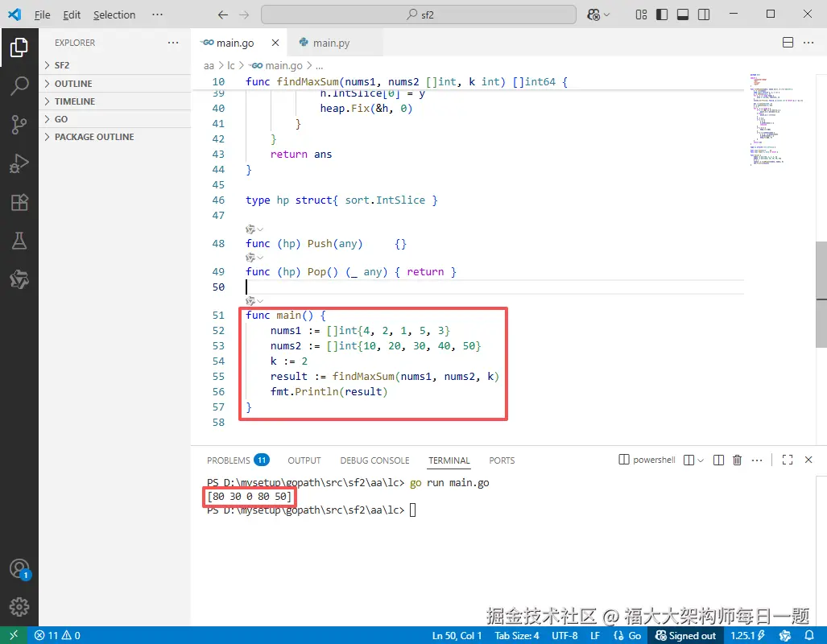Open the Testing flask view
827x644 pixels.
(19, 241)
